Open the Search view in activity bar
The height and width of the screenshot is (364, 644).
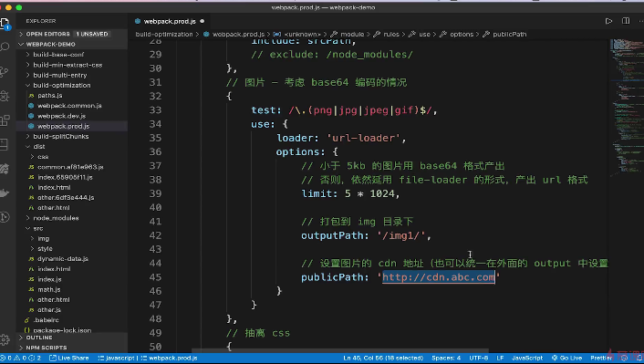pyautogui.click(x=5, y=47)
